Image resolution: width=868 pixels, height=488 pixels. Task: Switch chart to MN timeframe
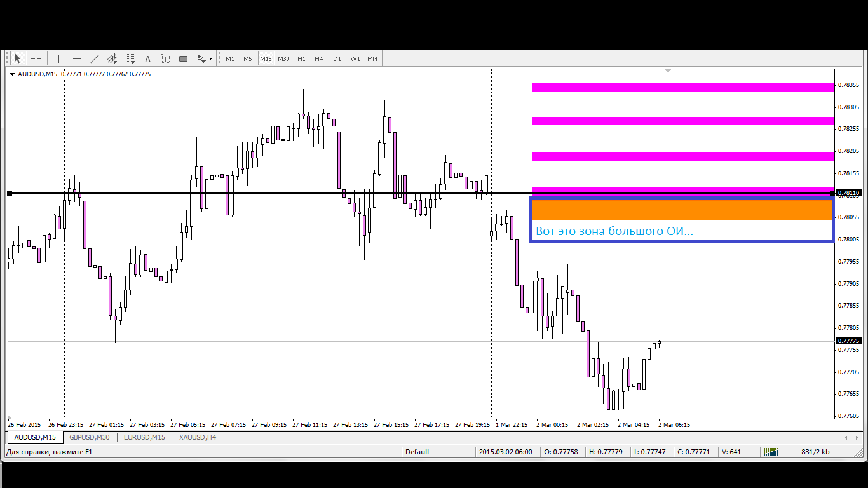click(372, 58)
